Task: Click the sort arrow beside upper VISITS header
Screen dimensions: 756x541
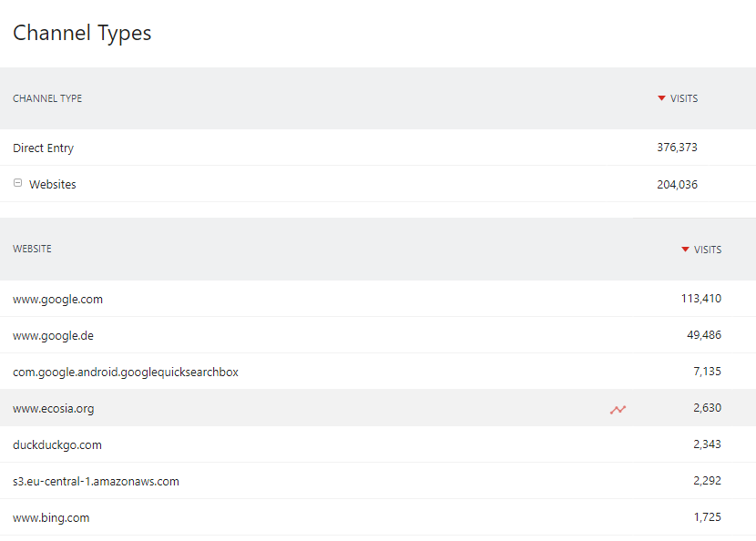Action: pos(661,98)
